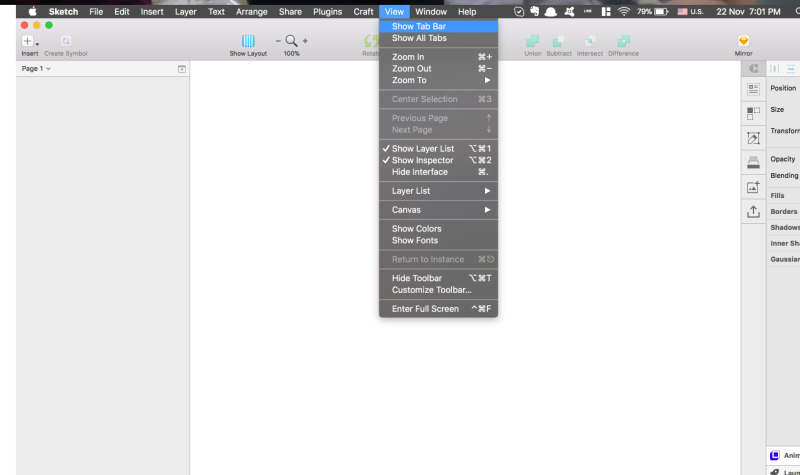Viewport: 800px width, 475px height.
Task: Select Show Tab Bar menu item
Action: pos(438,27)
